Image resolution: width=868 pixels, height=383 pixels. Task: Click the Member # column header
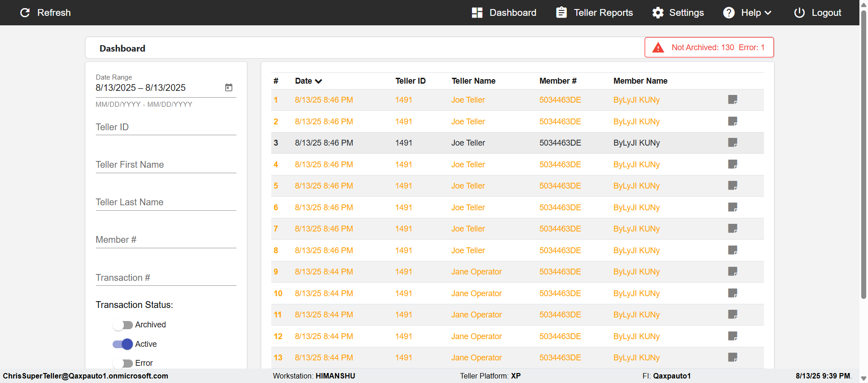click(558, 81)
